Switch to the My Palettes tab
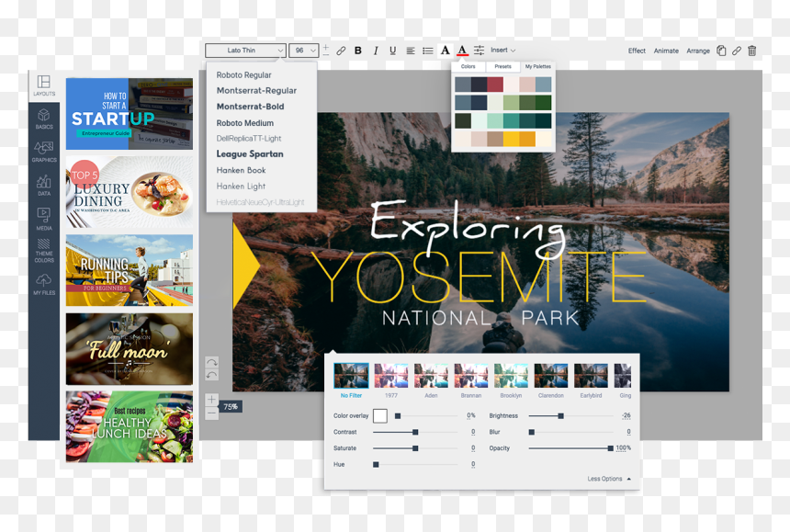 [x=537, y=66]
